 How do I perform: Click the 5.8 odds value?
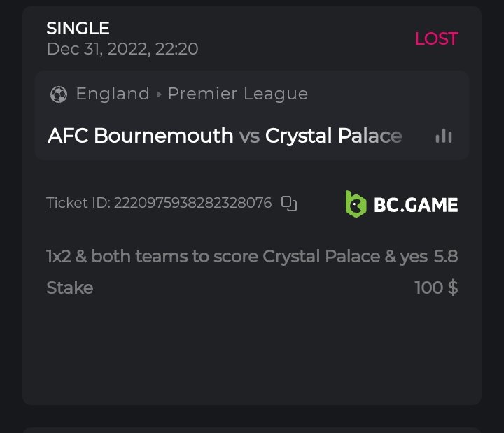tap(446, 257)
